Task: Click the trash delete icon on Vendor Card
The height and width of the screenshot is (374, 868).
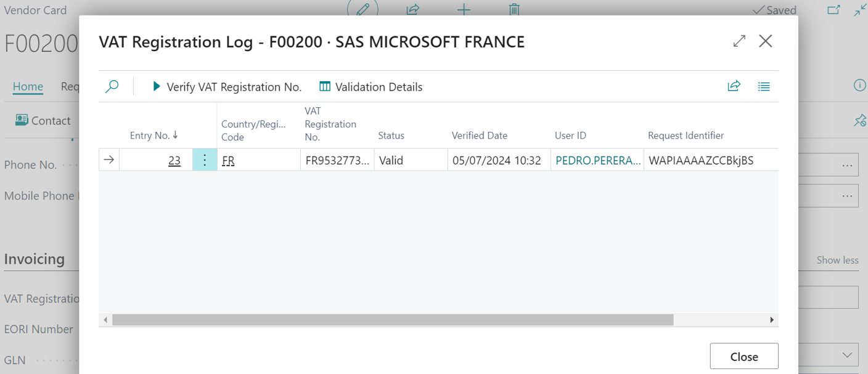Action: 514,9
